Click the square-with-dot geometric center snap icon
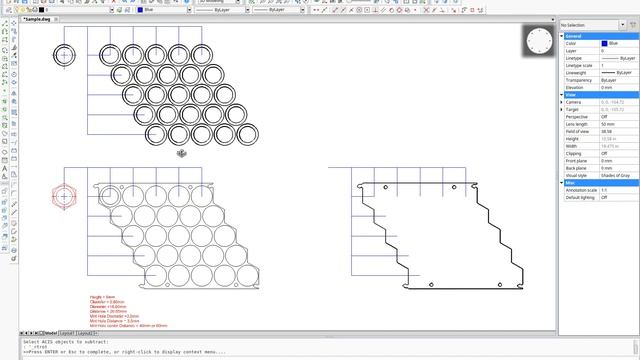The image size is (640, 360). (367, 10)
